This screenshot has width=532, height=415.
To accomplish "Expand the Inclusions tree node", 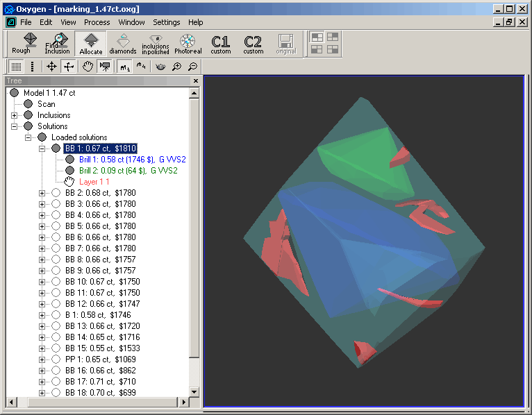I will click(14, 115).
